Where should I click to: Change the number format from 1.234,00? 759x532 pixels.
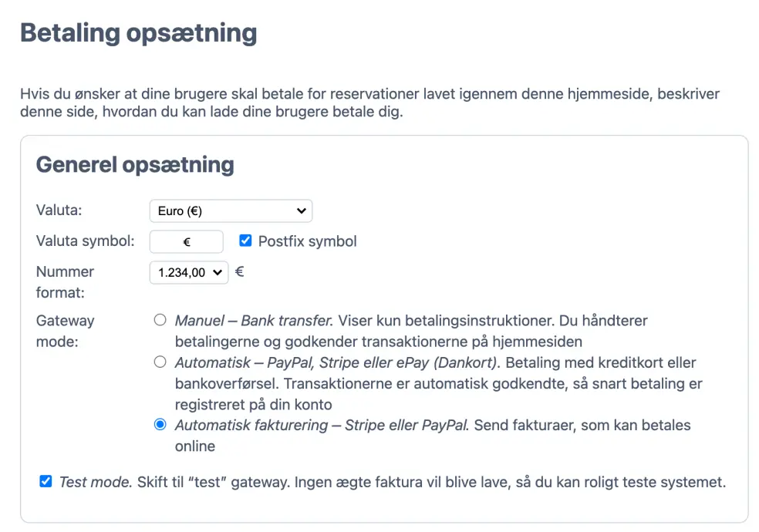188,271
